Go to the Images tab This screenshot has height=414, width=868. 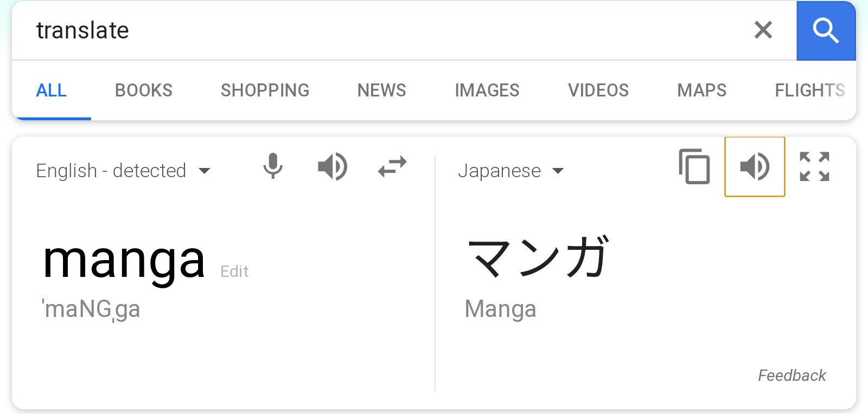[487, 90]
